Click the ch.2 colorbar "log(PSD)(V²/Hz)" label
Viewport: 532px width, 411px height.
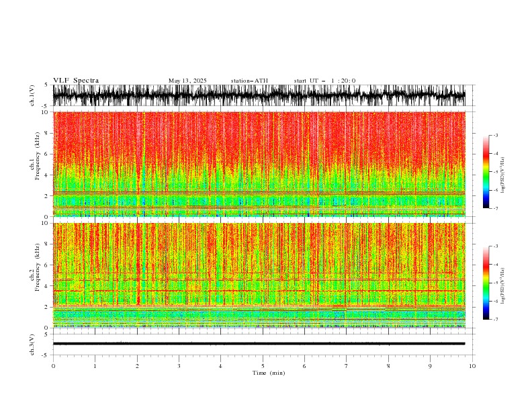tap(503, 285)
